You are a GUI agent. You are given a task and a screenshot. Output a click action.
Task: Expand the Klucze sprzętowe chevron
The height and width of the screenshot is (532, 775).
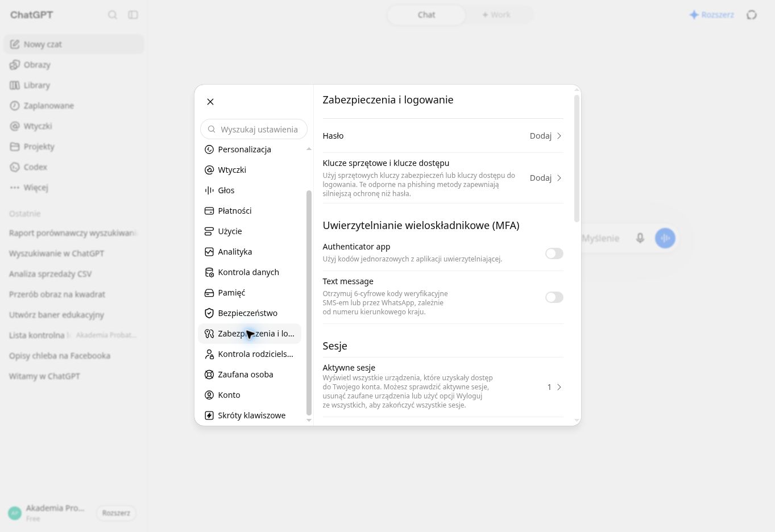pyautogui.click(x=560, y=178)
